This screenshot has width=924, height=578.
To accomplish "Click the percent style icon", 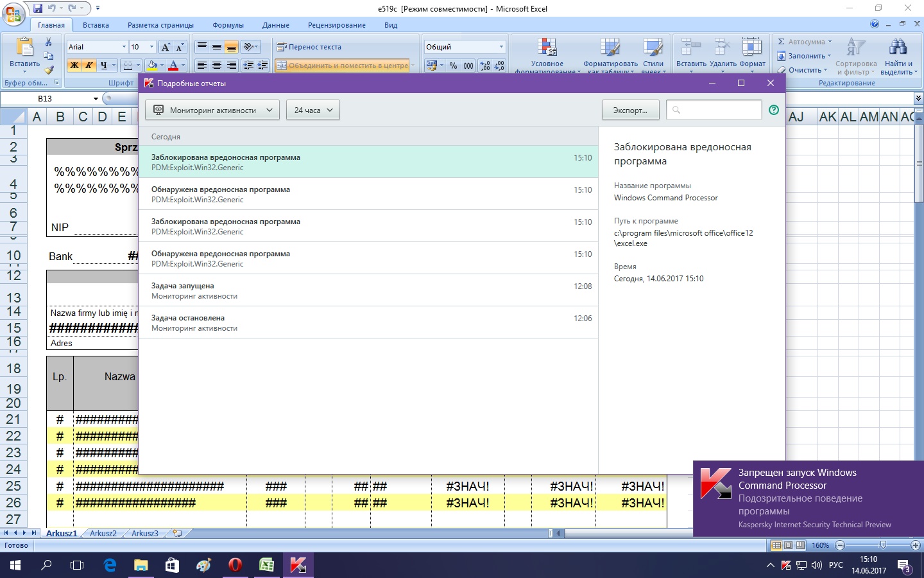I will tap(454, 66).
